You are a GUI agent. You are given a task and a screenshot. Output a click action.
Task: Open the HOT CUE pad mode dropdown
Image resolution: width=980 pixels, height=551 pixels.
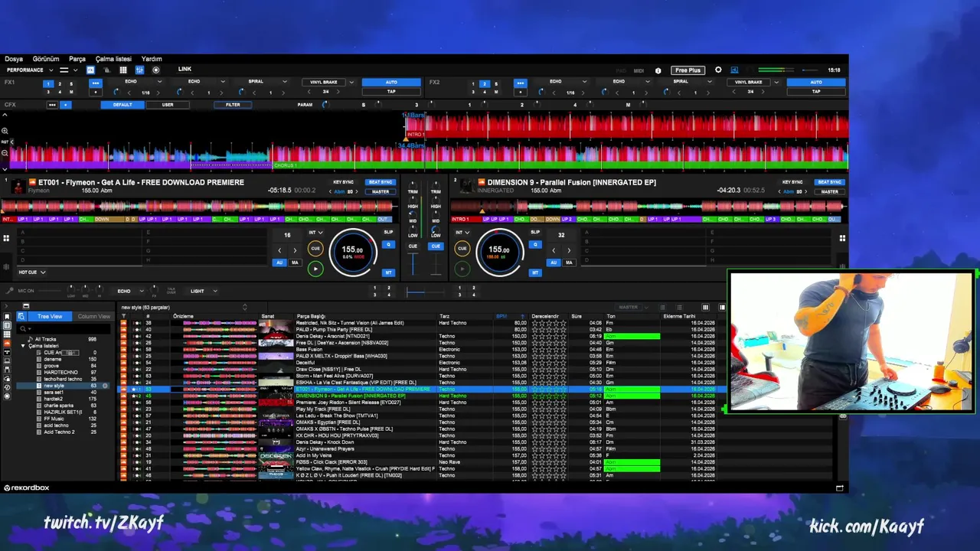(32, 272)
